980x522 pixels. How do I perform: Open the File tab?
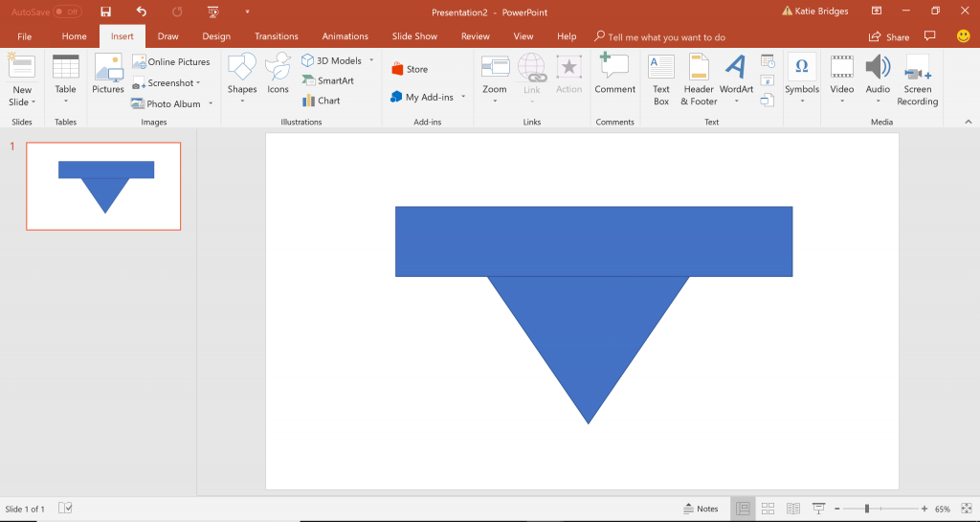[24, 36]
